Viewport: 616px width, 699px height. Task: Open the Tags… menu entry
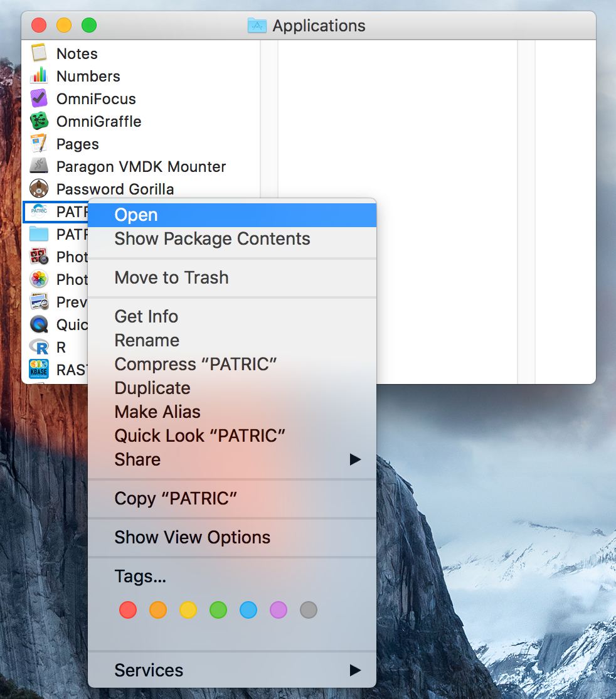click(231, 577)
